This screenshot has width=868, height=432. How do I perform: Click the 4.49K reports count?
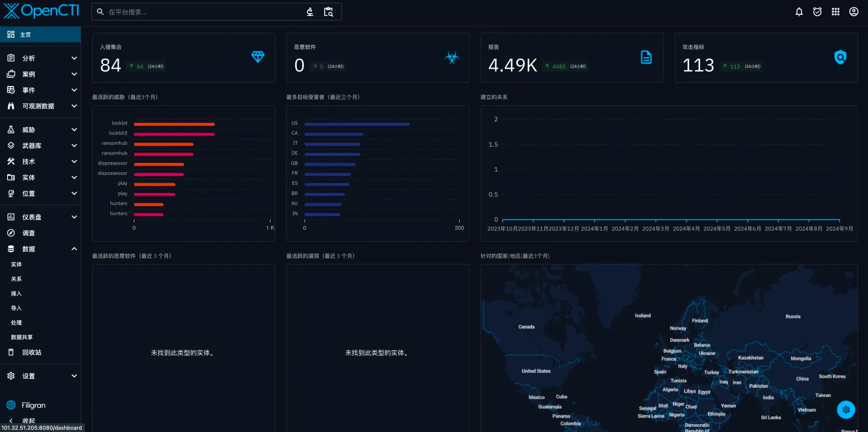(513, 65)
